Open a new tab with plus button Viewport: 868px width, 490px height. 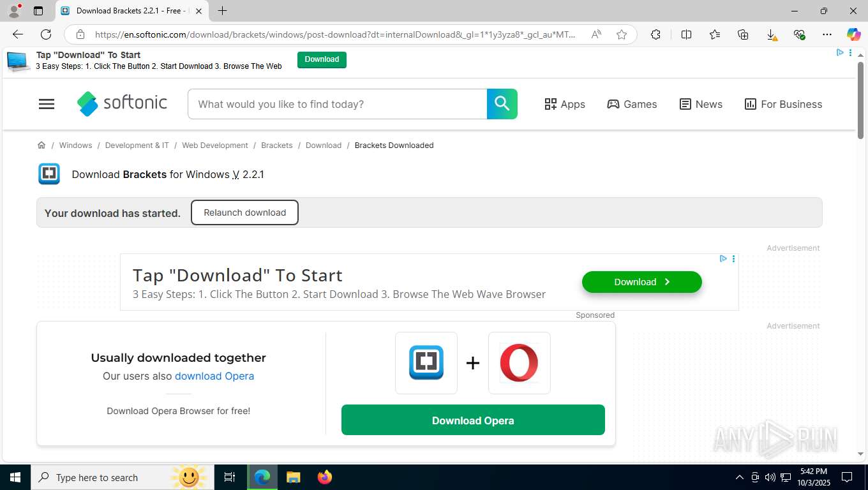[222, 11]
